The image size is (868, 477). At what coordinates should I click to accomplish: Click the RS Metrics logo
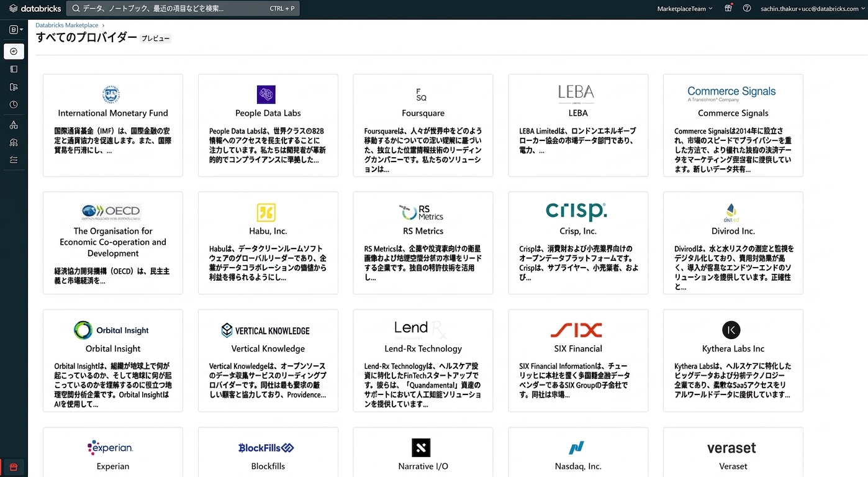click(x=422, y=212)
